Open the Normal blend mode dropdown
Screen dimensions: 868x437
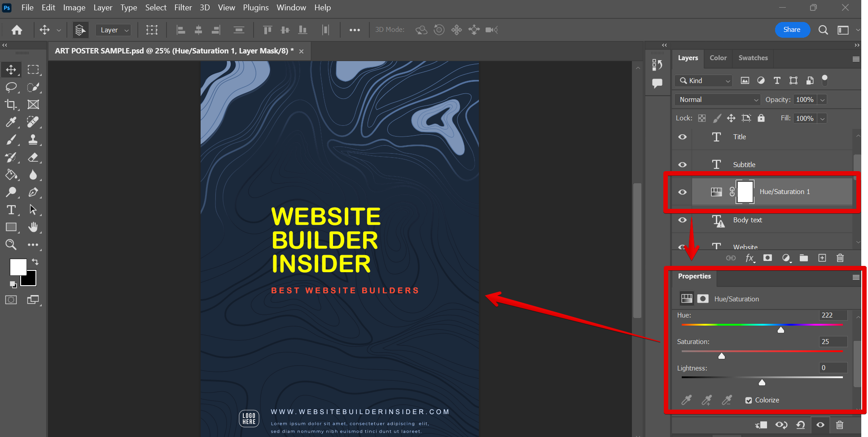point(717,99)
